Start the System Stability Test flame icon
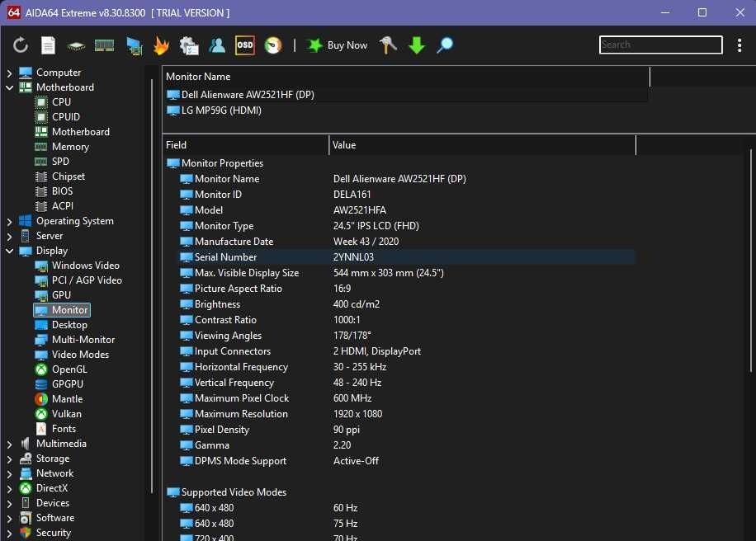This screenshot has width=756, height=541. tap(161, 45)
